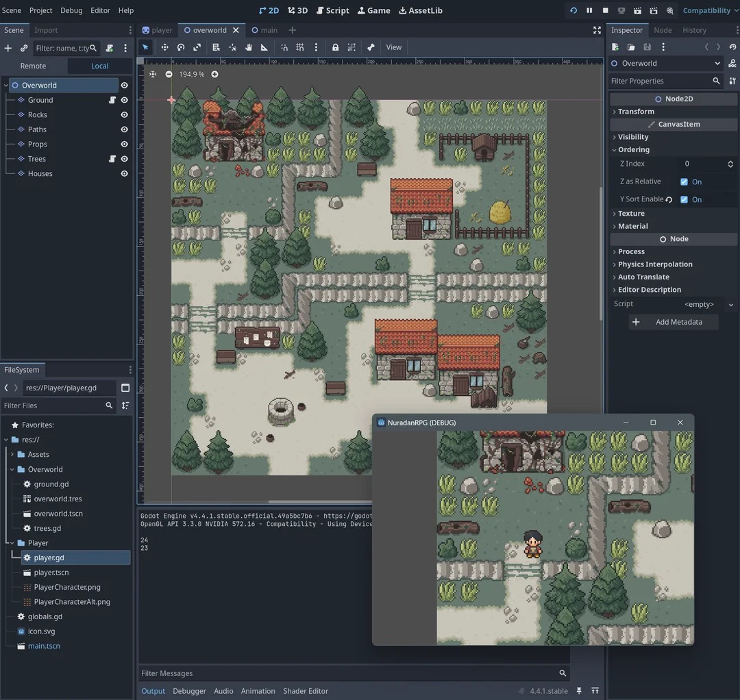Adjust Z Index stepper arrows
740x700 pixels.
point(730,164)
